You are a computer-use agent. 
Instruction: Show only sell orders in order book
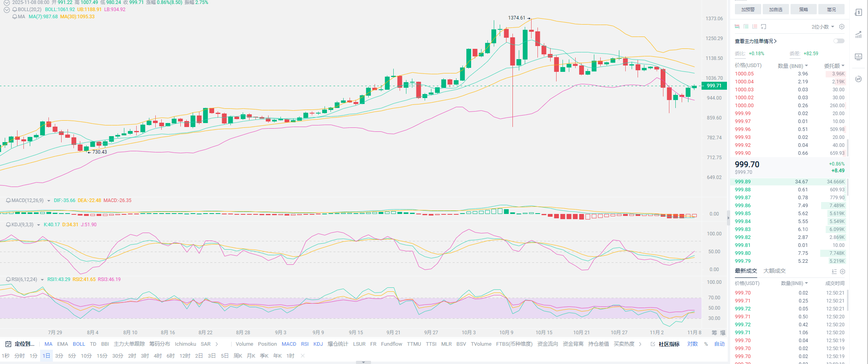click(754, 27)
